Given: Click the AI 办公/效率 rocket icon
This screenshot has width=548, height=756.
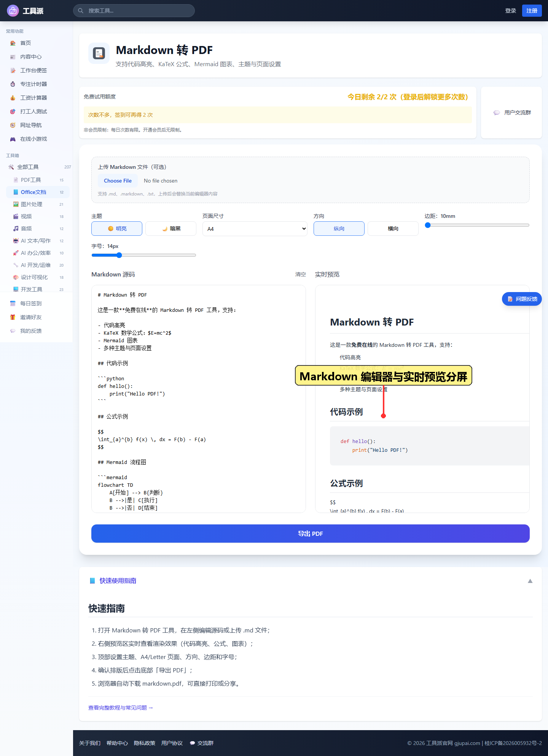Looking at the screenshot, I should click(16, 253).
